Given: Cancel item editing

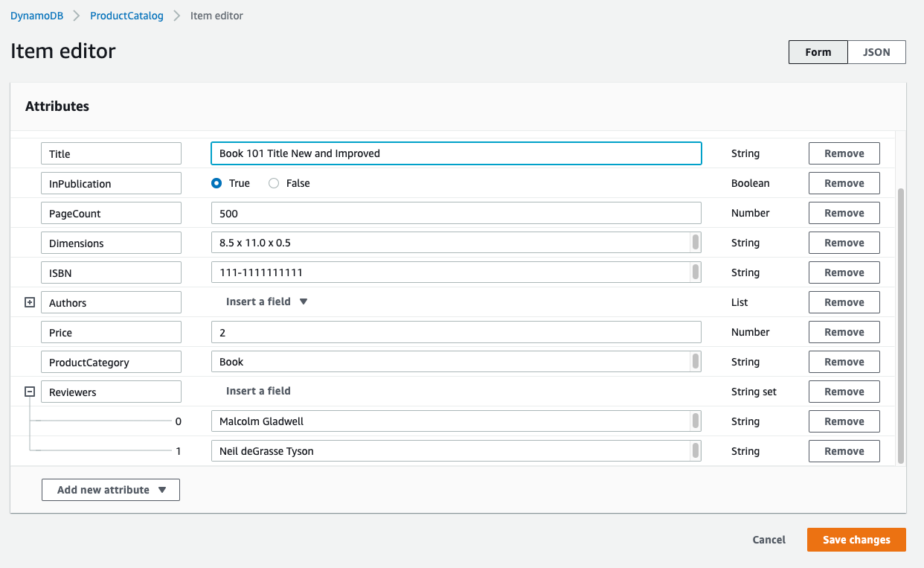Looking at the screenshot, I should click(769, 540).
